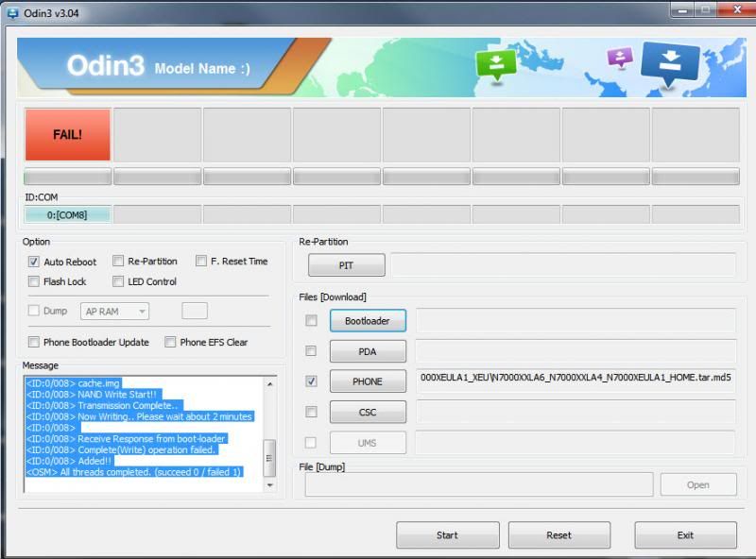The width and height of the screenshot is (756, 559).
Task: Click the CSC file button
Action: 368,412
